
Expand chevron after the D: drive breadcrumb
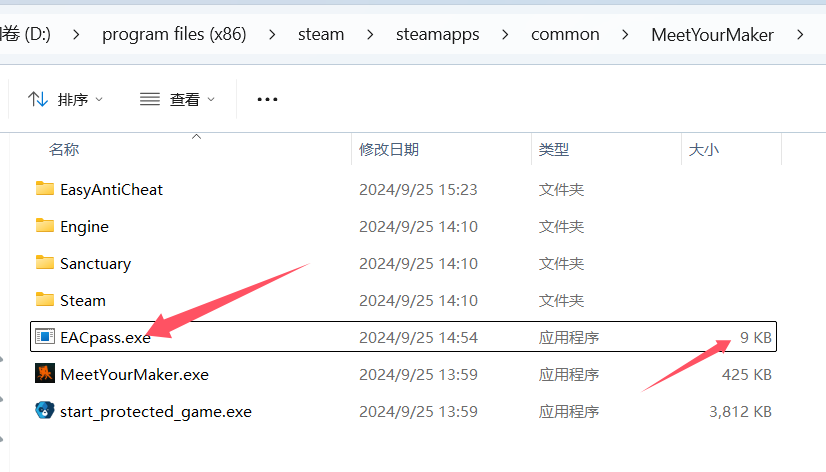[76, 35]
